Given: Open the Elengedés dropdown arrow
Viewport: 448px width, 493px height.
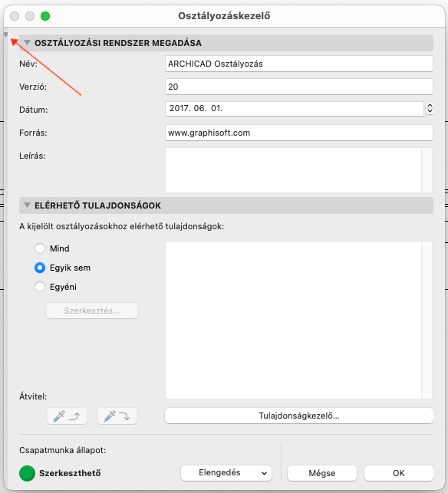Looking at the screenshot, I should [x=265, y=473].
